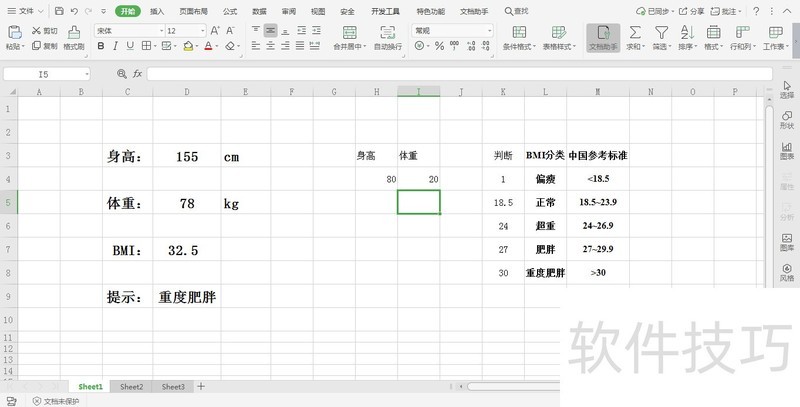Viewport: 800px width, 407px height.
Task: Open number format dropdown (常规)
Action: tap(490, 31)
